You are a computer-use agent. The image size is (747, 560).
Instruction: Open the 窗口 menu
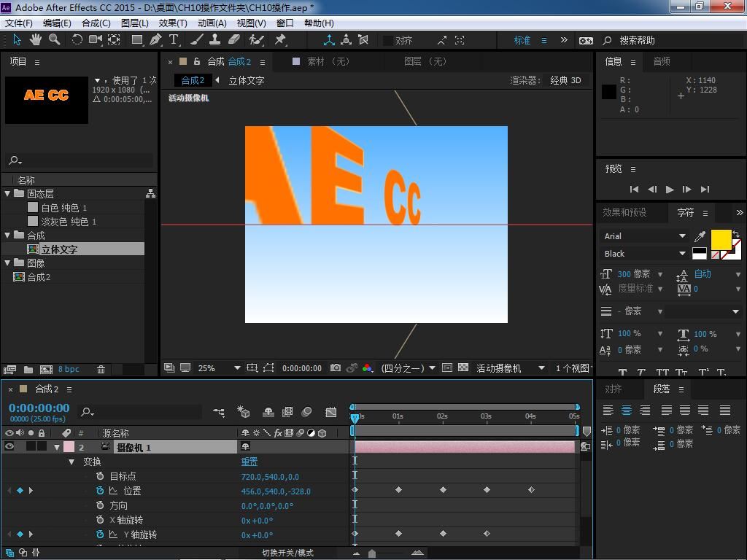[x=285, y=23]
